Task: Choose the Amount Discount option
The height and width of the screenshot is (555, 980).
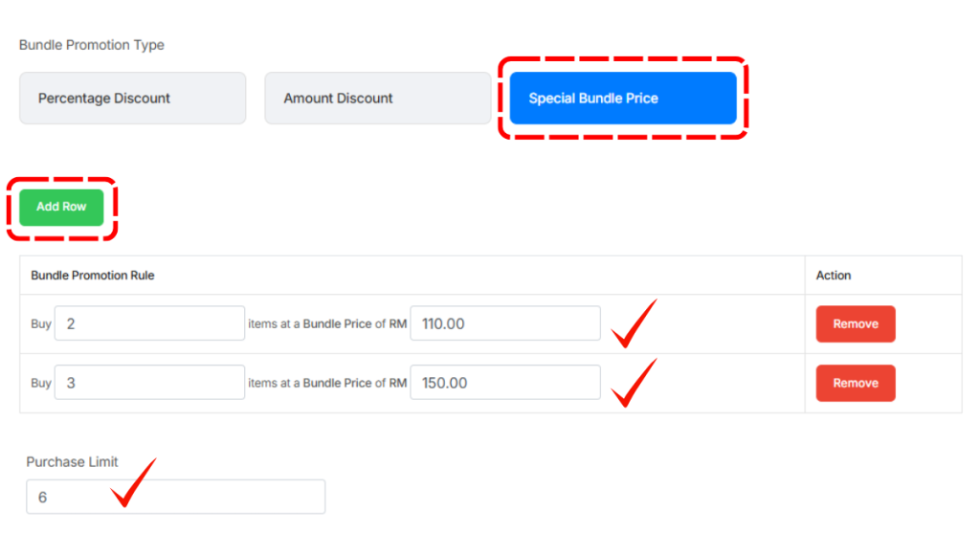Action: [x=377, y=99]
